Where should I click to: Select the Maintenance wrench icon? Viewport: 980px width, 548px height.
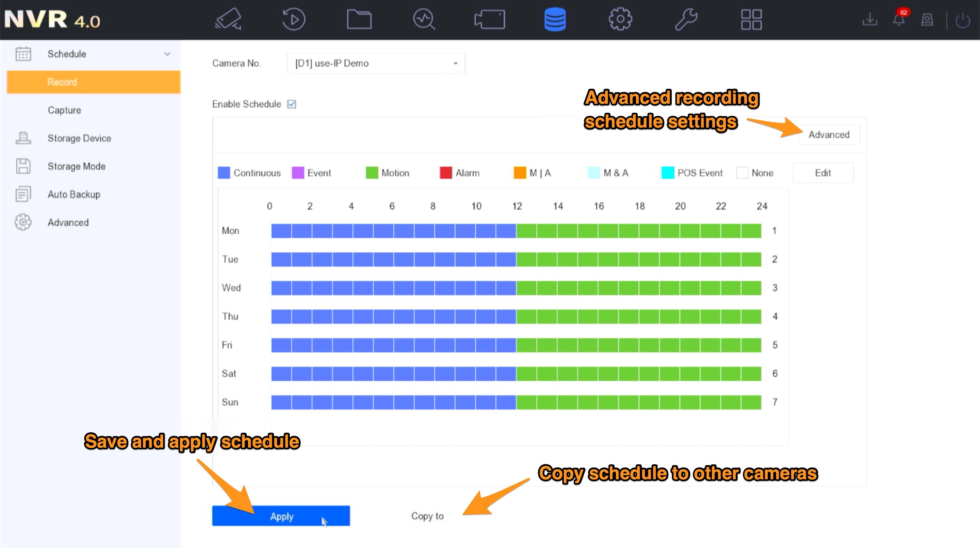686,19
